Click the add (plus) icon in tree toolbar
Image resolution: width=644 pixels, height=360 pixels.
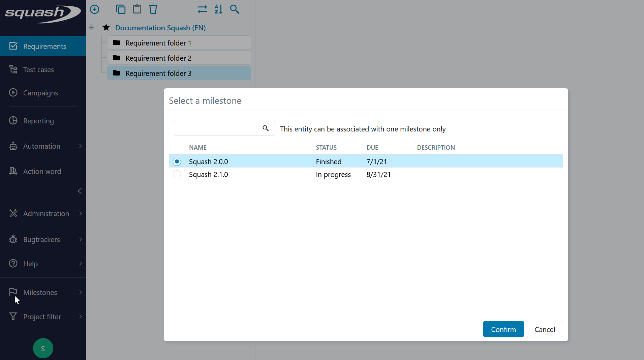95,9
